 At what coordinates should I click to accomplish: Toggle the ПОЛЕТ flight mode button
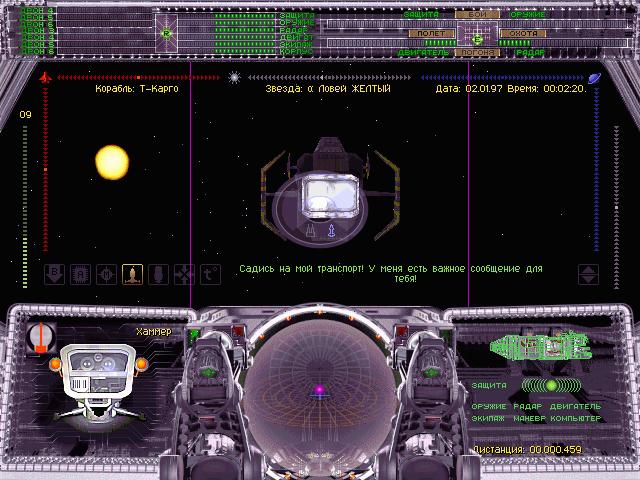[x=433, y=33]
